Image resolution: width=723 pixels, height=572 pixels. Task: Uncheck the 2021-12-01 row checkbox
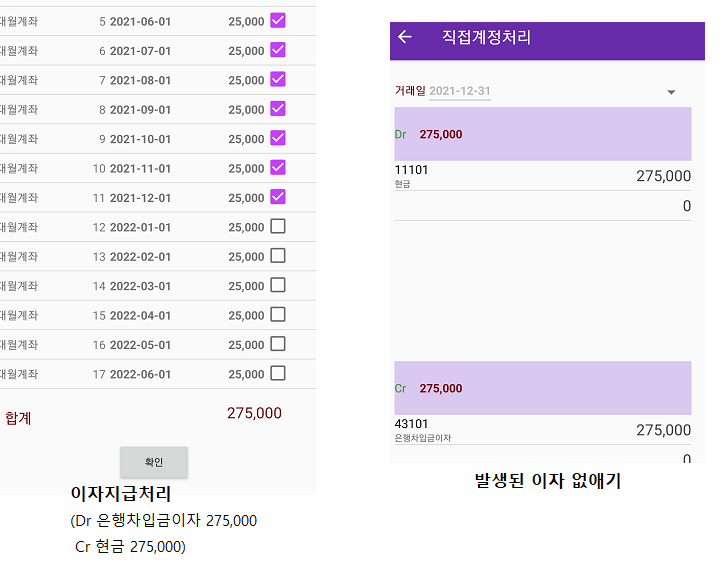click(x=278, y=196)
